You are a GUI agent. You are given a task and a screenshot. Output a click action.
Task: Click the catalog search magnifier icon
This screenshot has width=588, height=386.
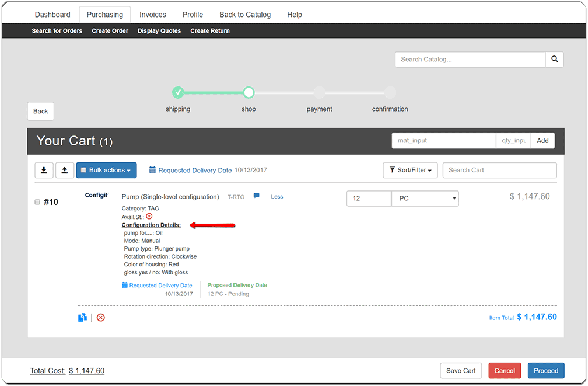point(554,60)
